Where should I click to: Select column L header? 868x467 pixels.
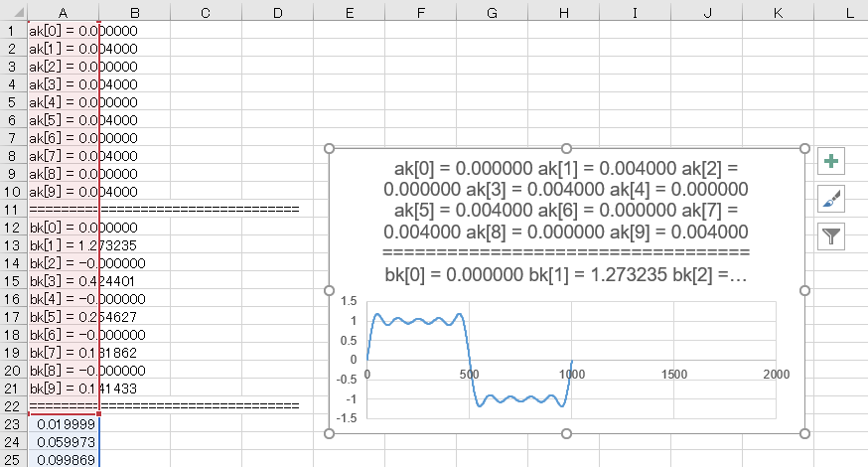click(849, 11)
